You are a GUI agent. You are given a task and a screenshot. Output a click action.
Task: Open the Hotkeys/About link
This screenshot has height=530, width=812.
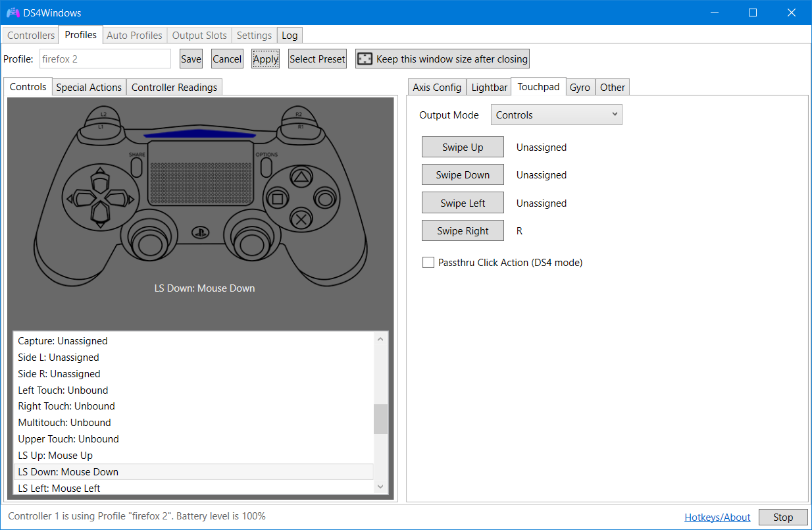tap(717, 517)
